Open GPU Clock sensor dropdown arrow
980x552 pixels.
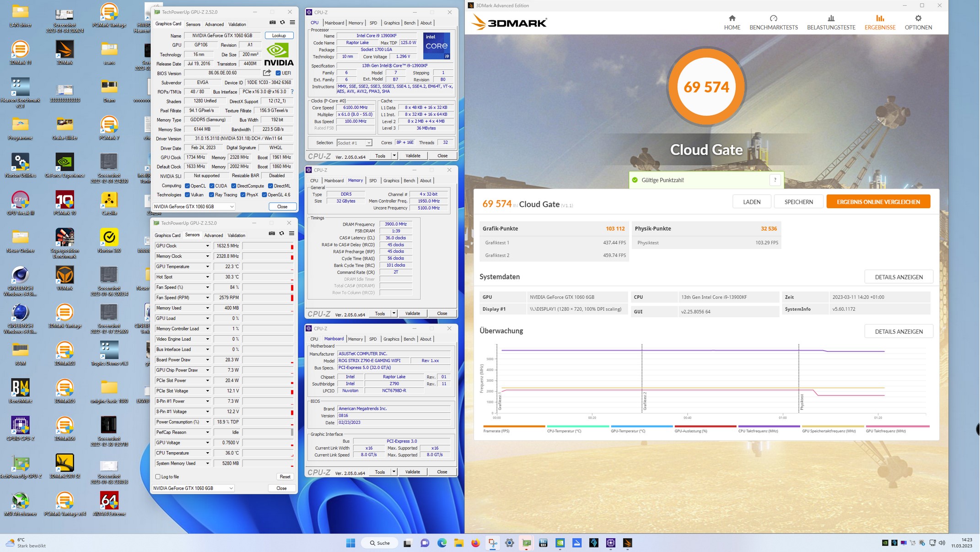coord(207,246)
